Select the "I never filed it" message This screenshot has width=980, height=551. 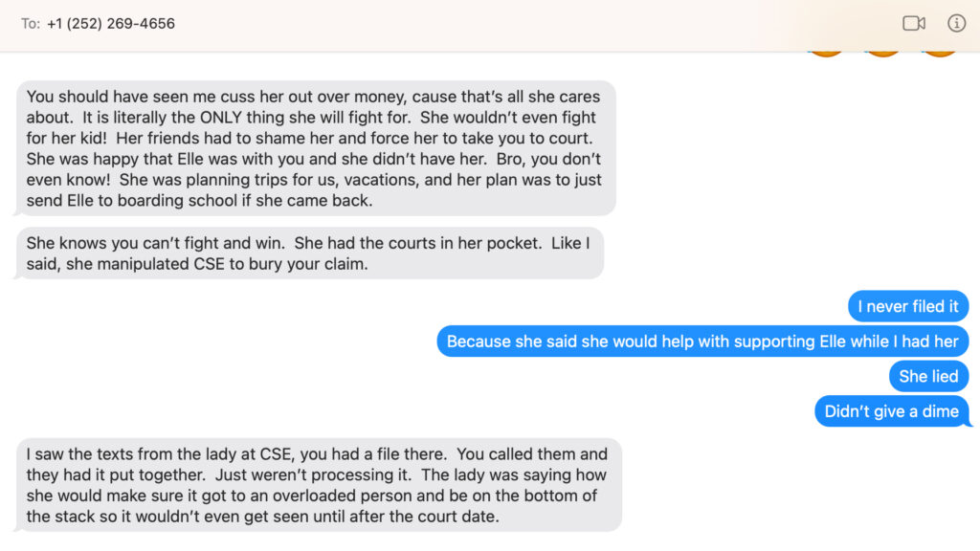(907, 306)
